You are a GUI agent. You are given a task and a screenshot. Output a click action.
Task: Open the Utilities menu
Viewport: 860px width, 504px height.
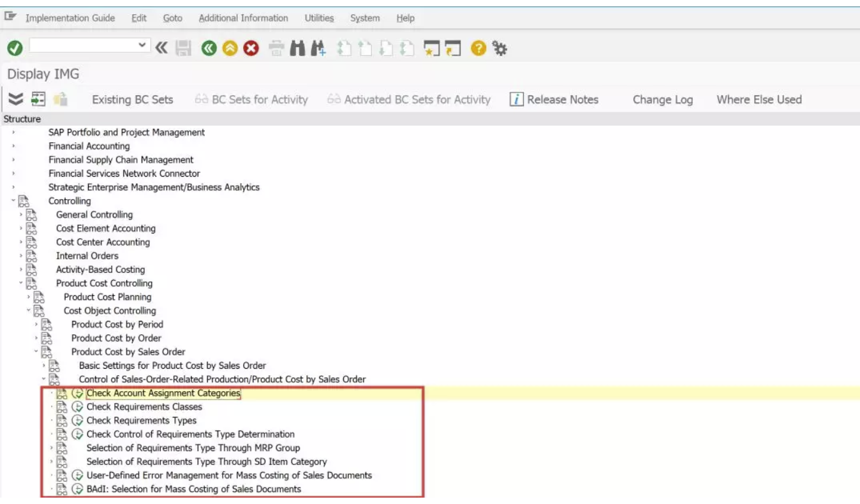319,18
